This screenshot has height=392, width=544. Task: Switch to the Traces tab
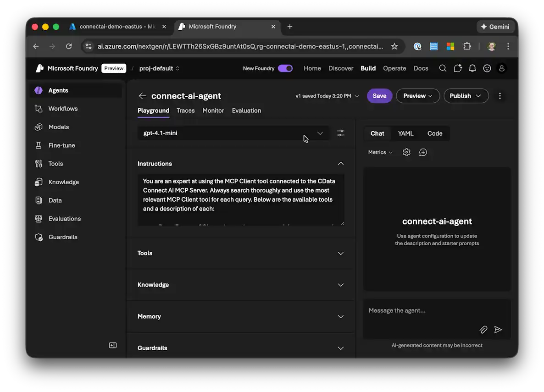pos(185,110)
